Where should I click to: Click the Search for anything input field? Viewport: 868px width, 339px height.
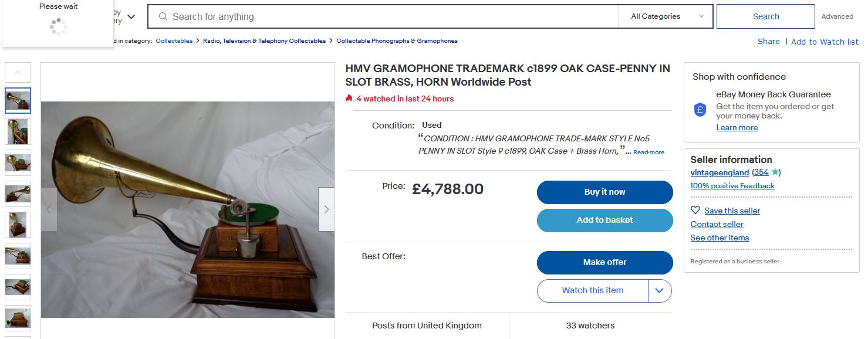coord(387,16)
